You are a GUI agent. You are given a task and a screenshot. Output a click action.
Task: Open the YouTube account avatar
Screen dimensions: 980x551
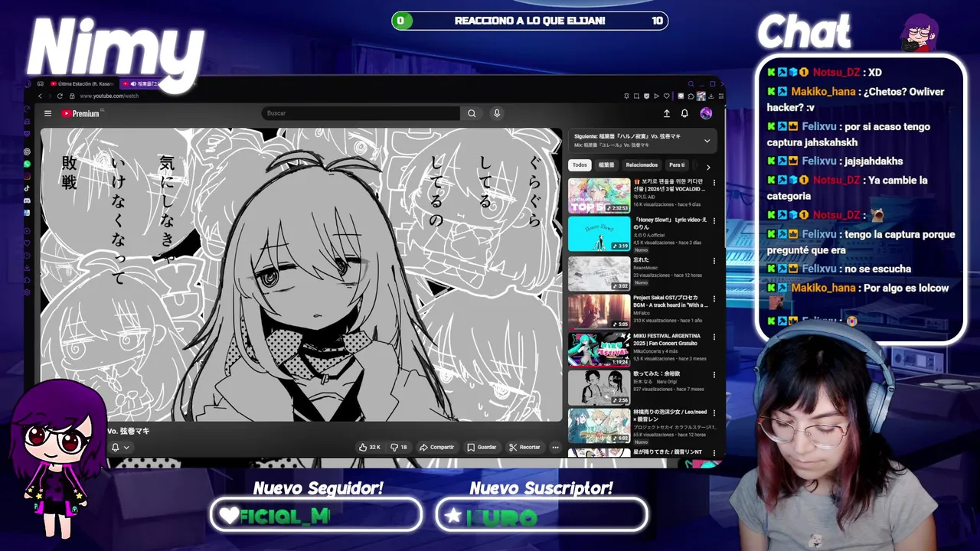tap(706, 113)
